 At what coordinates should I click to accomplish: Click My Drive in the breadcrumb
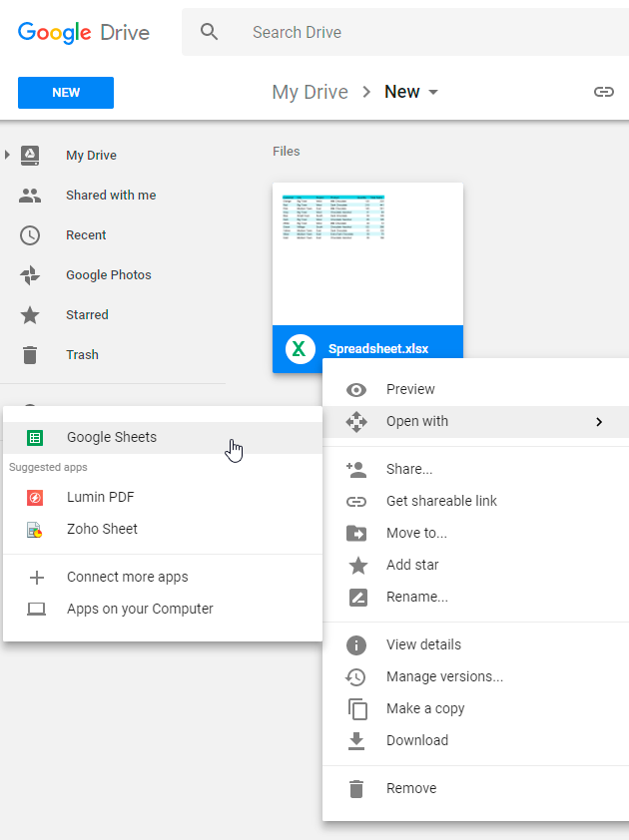pyautogui.click(x=310, y=92)
